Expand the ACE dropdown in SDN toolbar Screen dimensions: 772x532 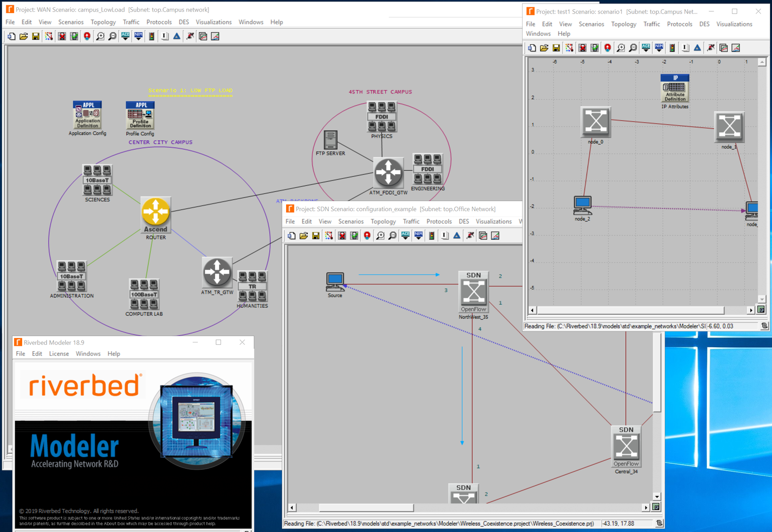(x=405, y=235)
